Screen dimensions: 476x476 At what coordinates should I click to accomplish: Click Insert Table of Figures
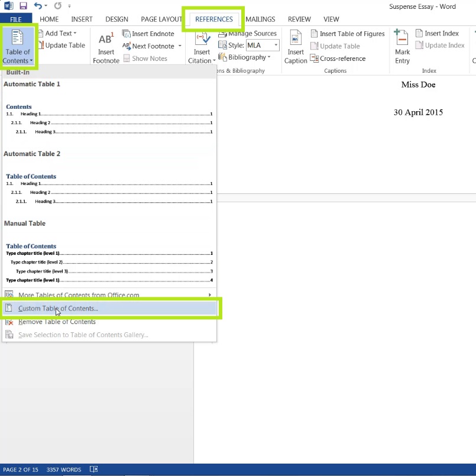(x=348, y=34)
